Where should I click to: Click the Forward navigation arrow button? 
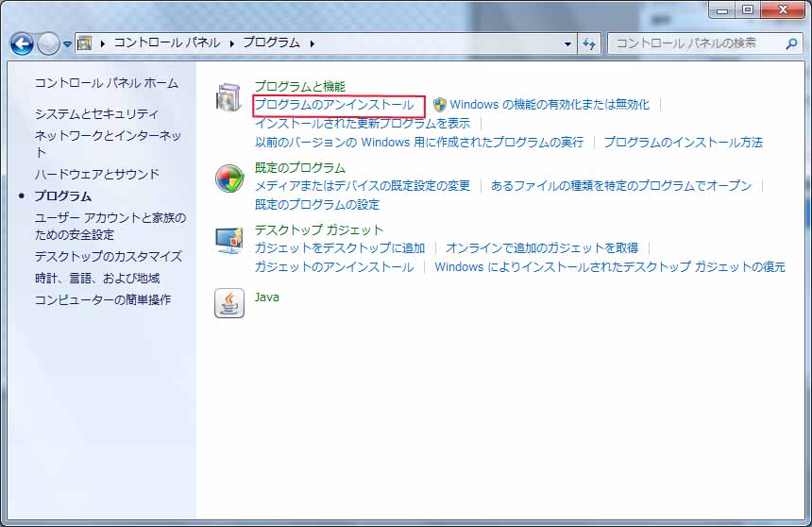pos(48,44)
